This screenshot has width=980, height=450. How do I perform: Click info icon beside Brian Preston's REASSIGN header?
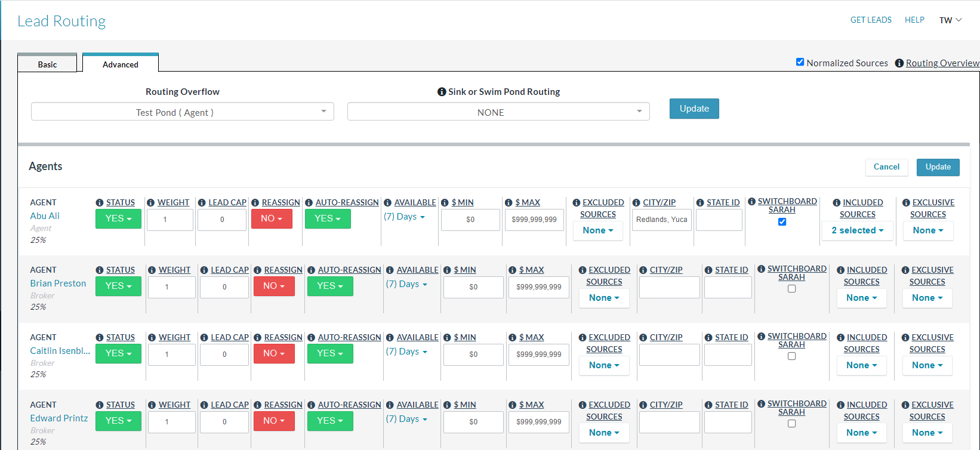(x=258, y=270)
